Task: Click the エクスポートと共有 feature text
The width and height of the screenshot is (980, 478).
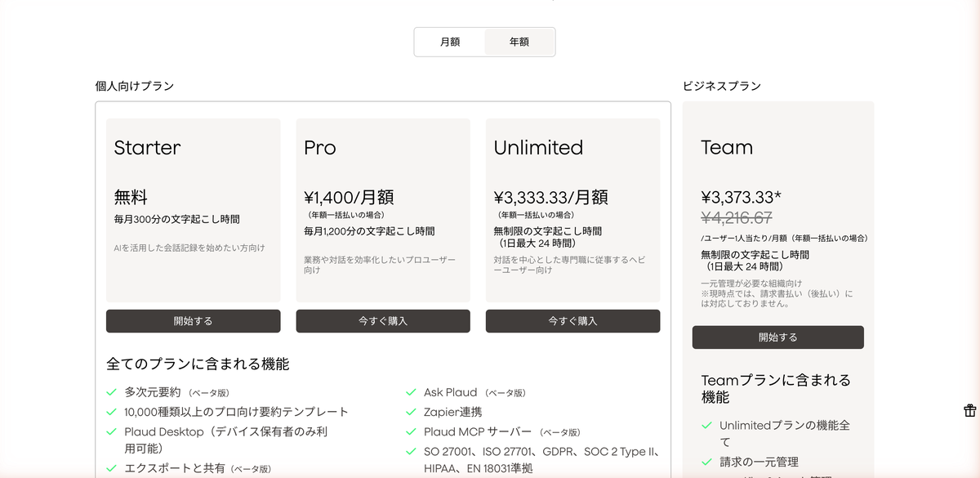Action: click(175, 468)
